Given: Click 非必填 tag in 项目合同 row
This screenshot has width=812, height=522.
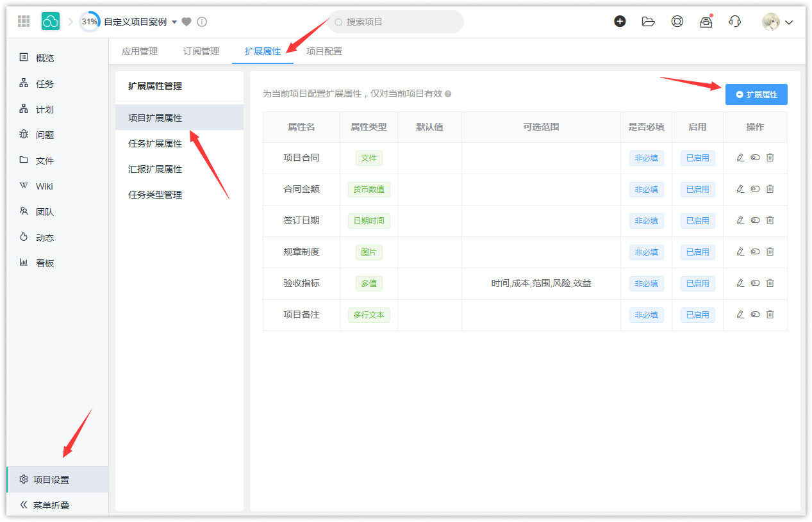Looking at the screenshot, I should pyautogui.click(x=646, y=158).
